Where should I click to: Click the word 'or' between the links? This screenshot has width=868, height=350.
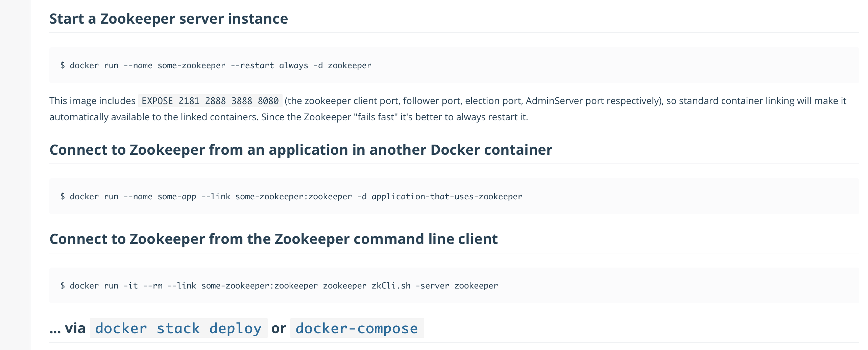tap(279, 328)
